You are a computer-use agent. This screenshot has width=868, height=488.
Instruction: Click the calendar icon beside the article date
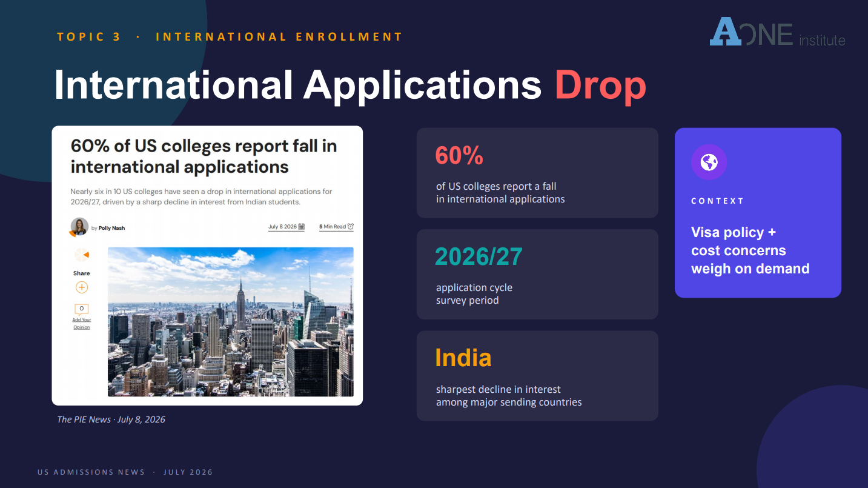(x=302, y=227)
